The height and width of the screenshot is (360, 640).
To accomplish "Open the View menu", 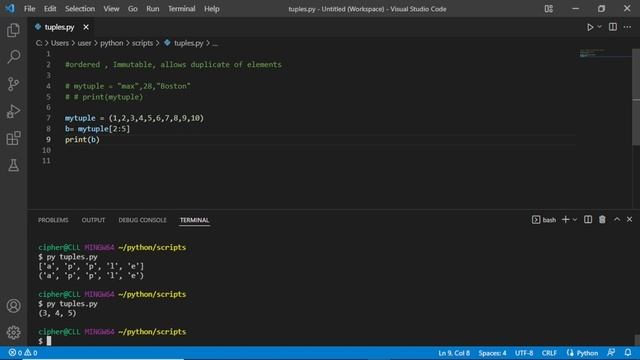I will click(111, 9).
